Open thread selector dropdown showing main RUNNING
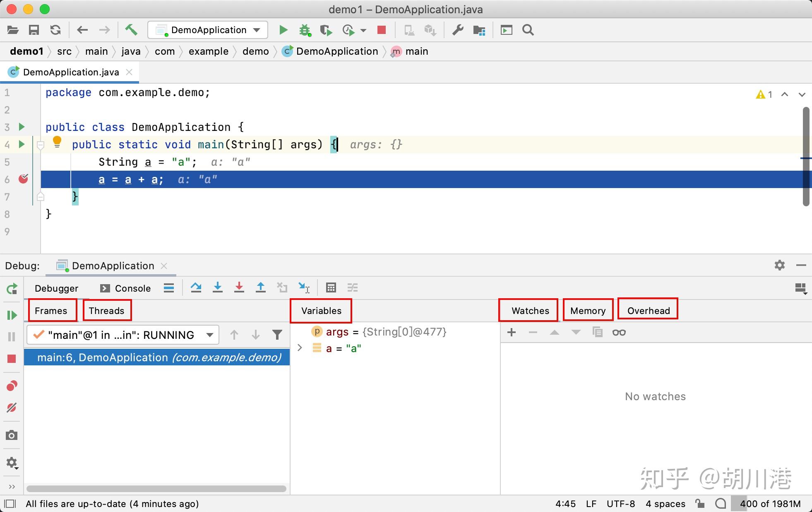 (x=123, y=335)
